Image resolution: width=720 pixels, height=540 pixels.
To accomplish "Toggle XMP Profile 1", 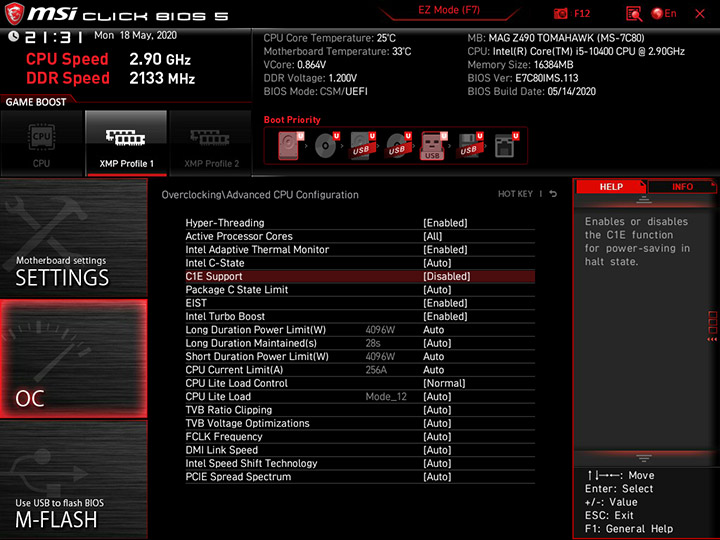I will click(126, 143).
